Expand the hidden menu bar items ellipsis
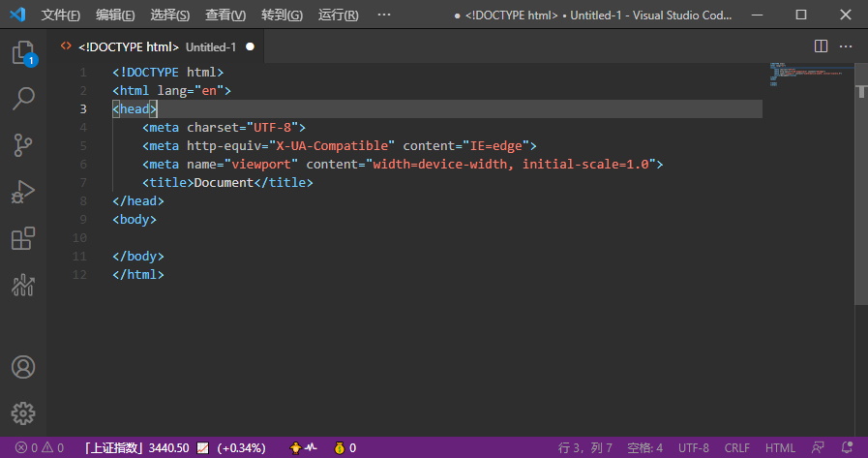The image size is (868, 458). pyautogui.click(x=383, y=15)
